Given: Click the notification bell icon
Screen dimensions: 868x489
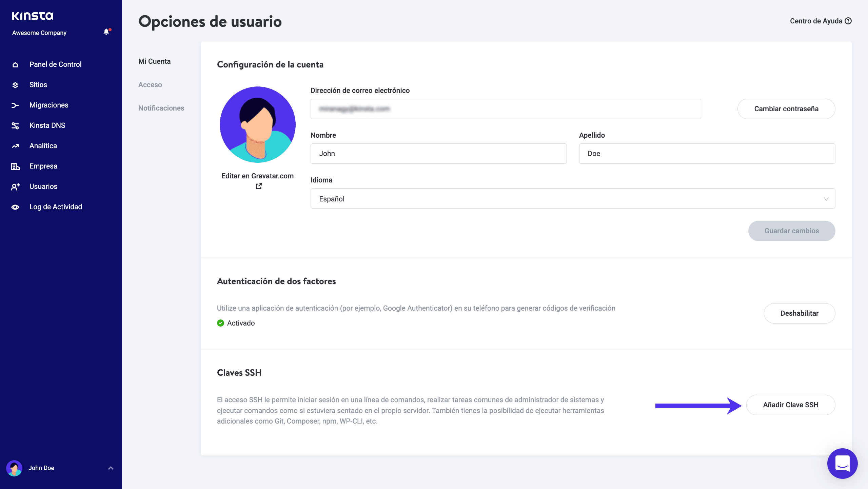Looking at the screenshot, I should [x=106, y=32].
